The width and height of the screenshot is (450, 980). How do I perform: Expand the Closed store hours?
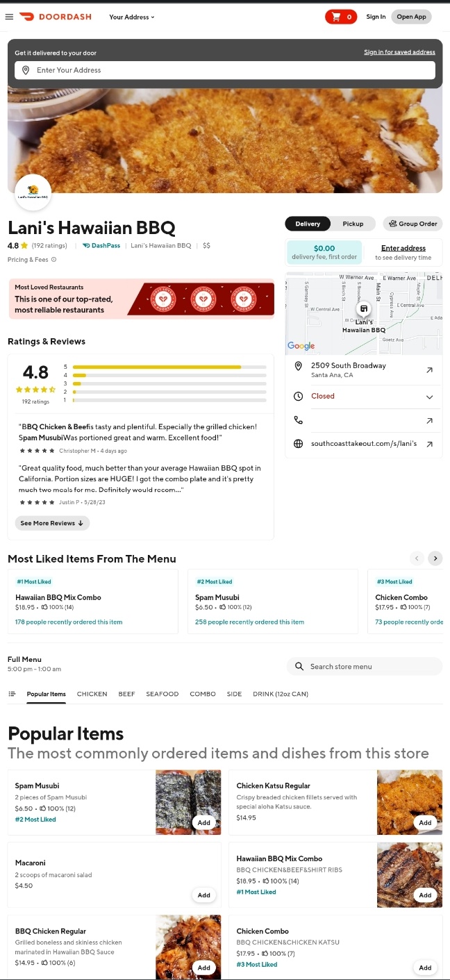pos(429,397)
